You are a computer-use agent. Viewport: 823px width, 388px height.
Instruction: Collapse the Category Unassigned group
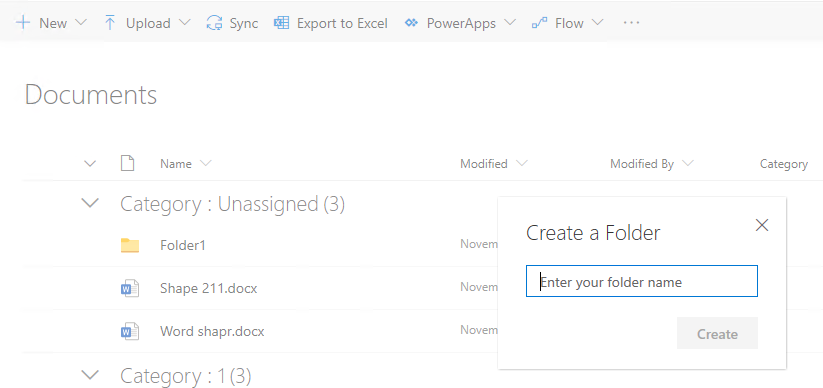pyautogui.click(x=91, y=203)
